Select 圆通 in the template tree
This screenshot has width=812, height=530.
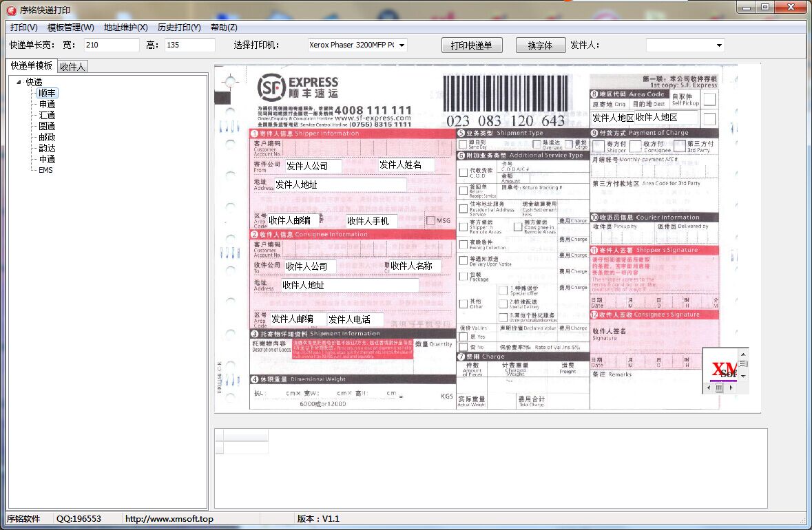click(x=47, y=126)
